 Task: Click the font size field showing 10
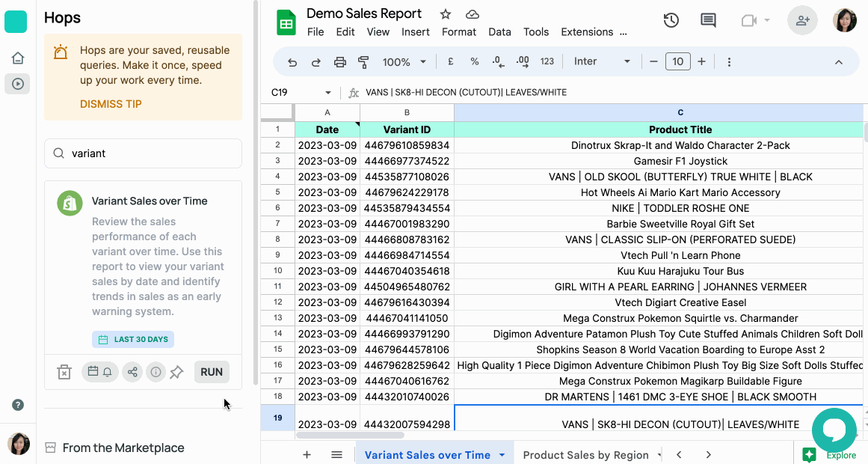[x=677, y=61]
